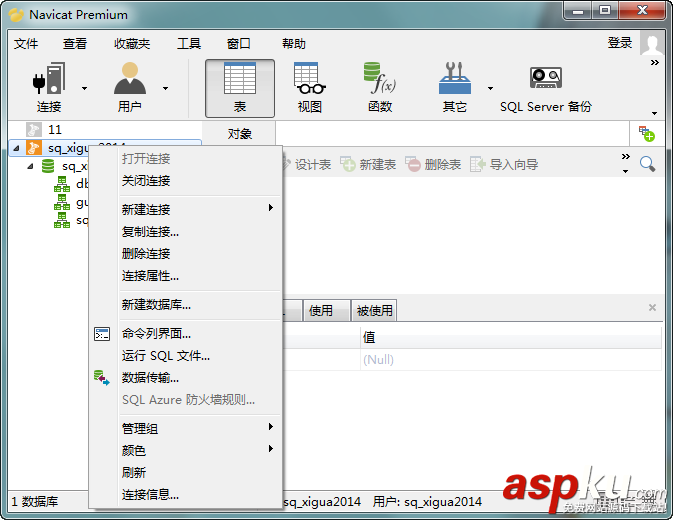Viewport: 673px width, 520px height.
Task: Click the 1 数据库 status bar text
Action: (34, 501)
